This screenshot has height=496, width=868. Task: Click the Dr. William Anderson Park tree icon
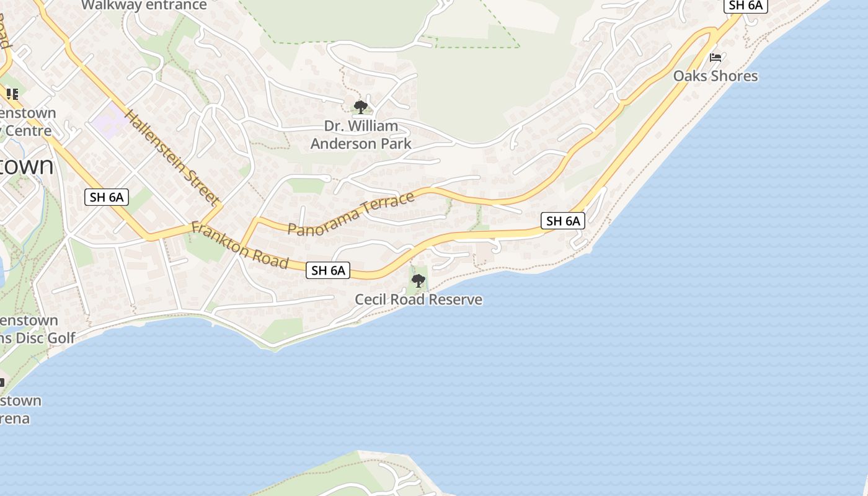360,107
